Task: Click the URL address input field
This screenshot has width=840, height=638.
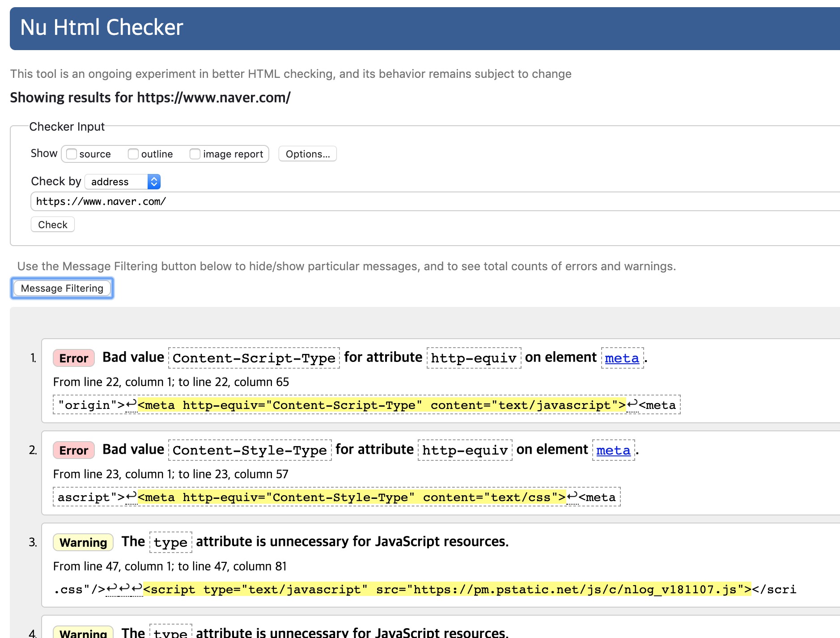Action: pos(435,201)
